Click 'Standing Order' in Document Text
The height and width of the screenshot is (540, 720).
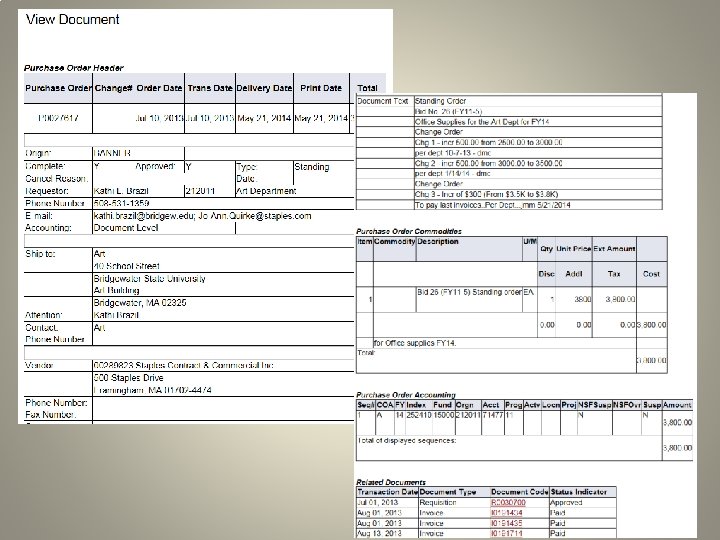(440, 101)
